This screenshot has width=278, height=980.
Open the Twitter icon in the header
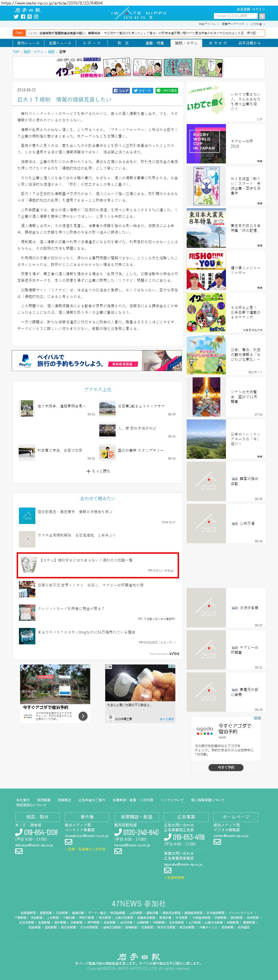coord(16,17)
